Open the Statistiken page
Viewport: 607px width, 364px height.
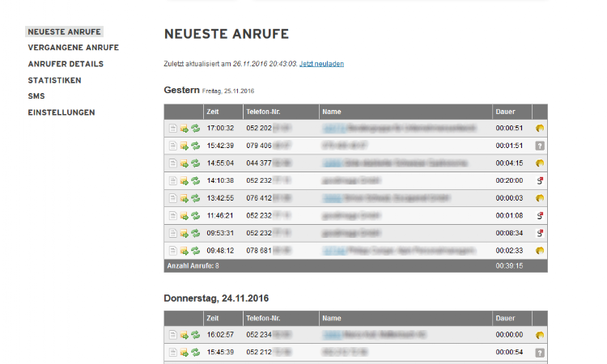pos(54,80)
